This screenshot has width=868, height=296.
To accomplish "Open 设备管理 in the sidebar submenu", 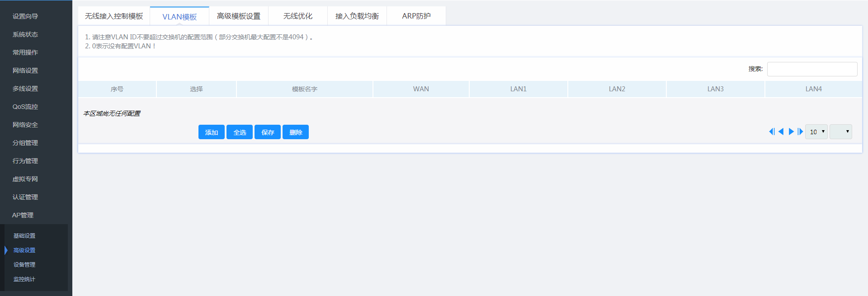I will [x=24, y=265].
